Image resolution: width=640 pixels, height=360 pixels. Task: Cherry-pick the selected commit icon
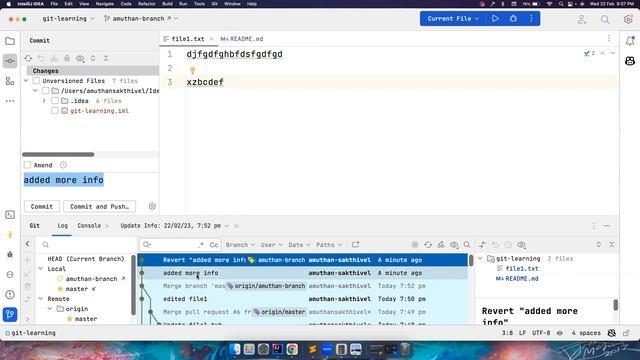pyautogui.click(x=441, y=245)
